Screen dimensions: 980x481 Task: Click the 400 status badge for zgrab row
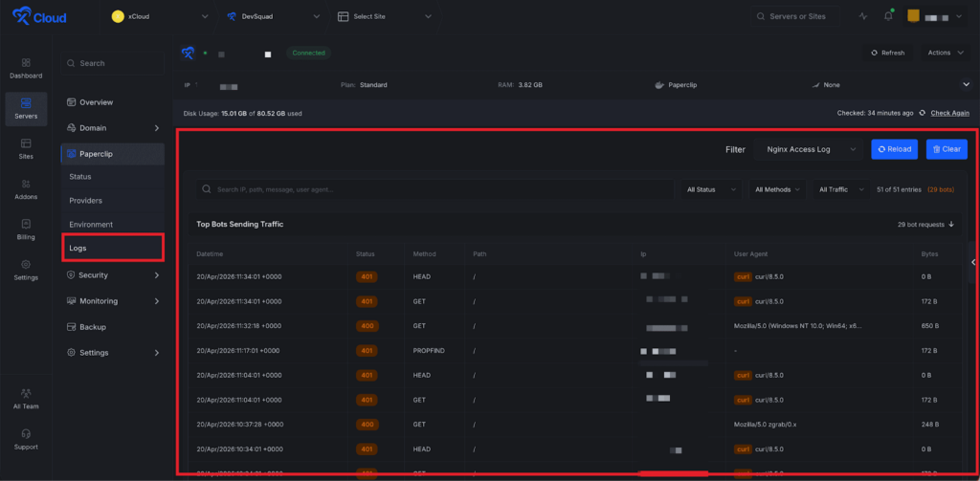367,425
